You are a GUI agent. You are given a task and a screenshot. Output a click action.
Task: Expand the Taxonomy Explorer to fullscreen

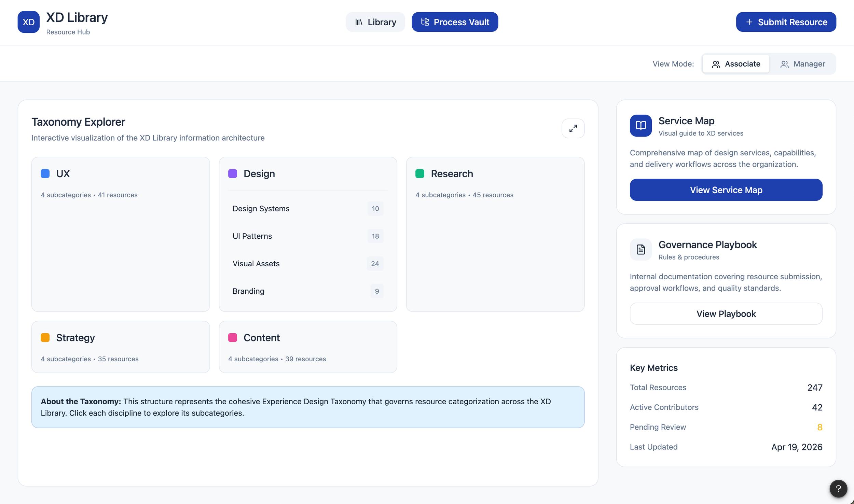(x=573, y=128)
